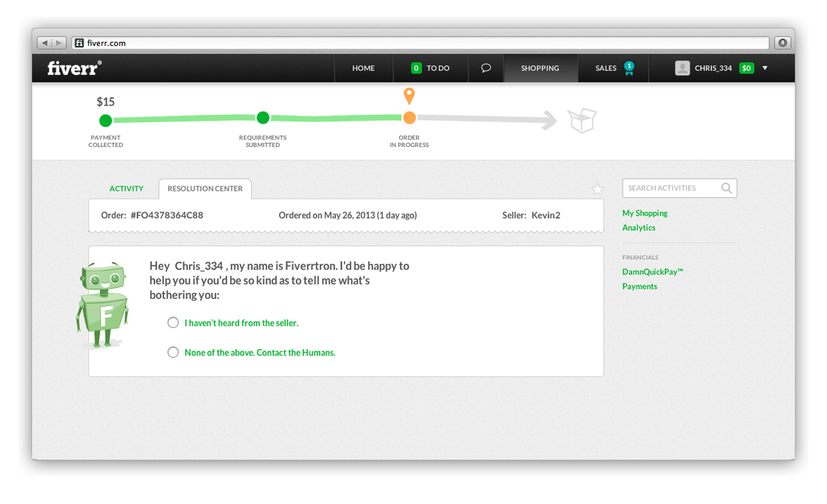Click the FINANCIALS section heading
827x504 pixels.
click(x=640, y=258)
